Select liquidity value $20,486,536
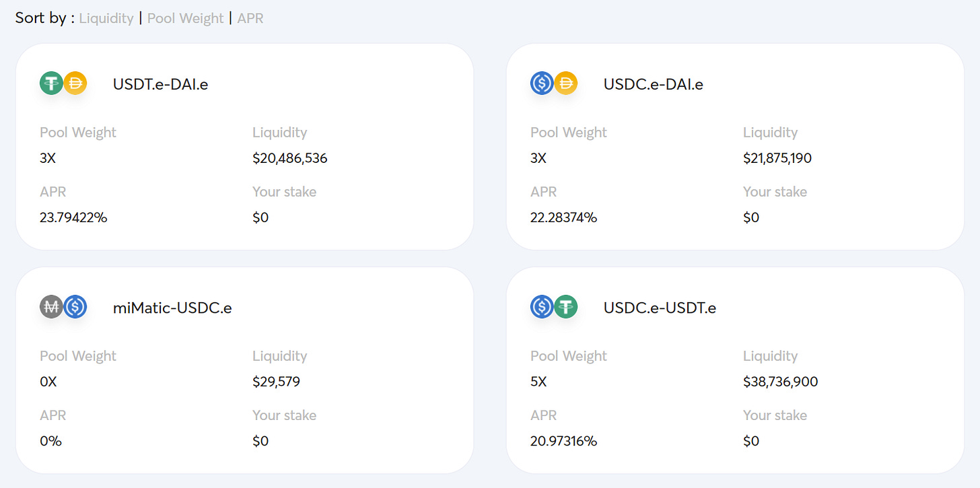This screenshot has width=980, height=488. (x=290, y=159)
